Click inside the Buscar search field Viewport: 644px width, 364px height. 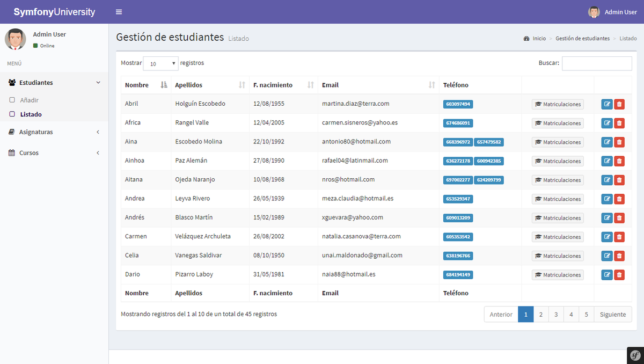(597, 63)
